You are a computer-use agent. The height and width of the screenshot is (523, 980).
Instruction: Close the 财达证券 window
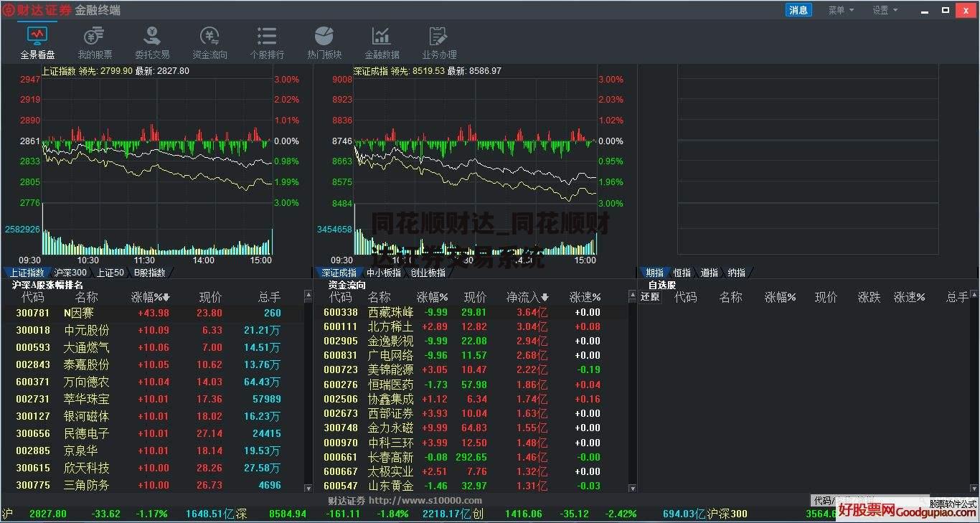[966, 10]
